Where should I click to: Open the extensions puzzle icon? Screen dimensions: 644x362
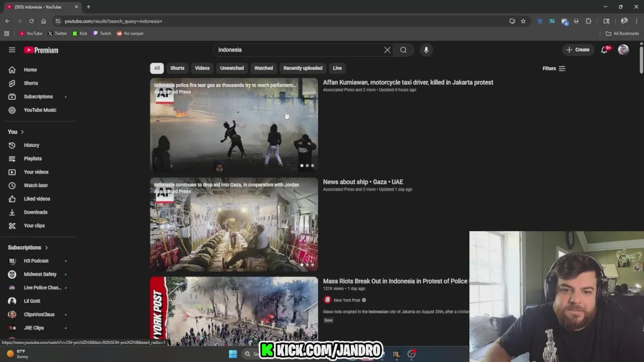coord(588,21)
